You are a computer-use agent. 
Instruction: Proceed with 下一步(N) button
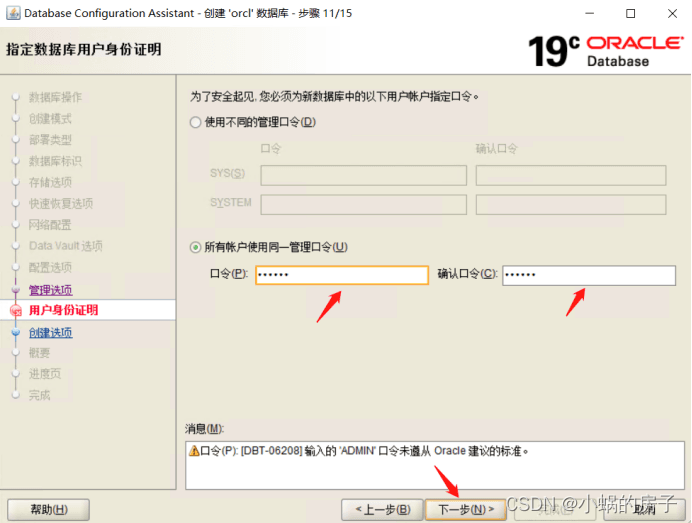coord(466,510)
